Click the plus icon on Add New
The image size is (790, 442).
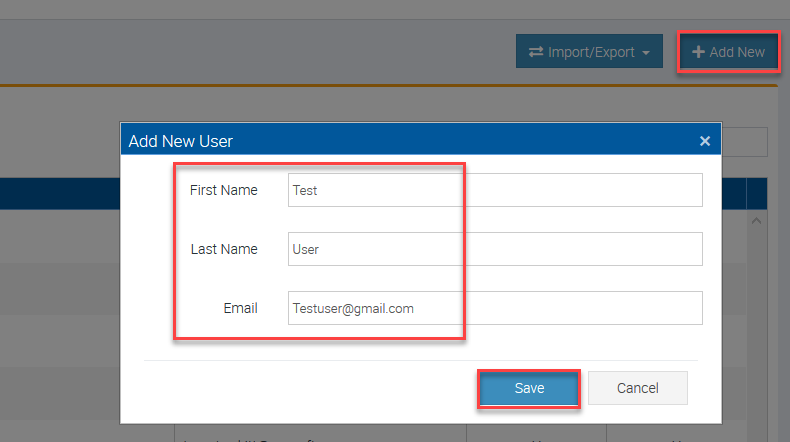pyautogui.click(x=698, y=52)
